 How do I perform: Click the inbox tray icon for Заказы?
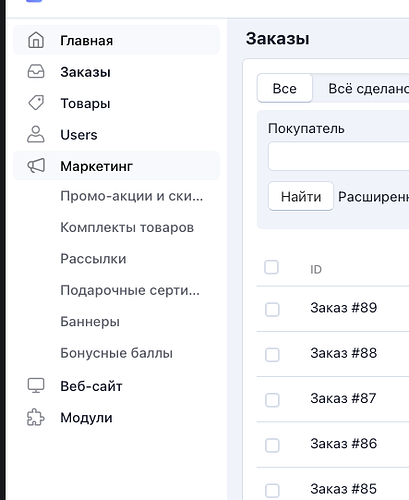tap(36, 71)
